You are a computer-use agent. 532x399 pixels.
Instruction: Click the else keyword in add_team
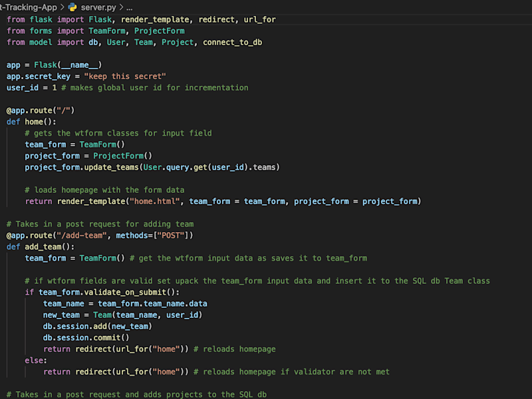34,360
